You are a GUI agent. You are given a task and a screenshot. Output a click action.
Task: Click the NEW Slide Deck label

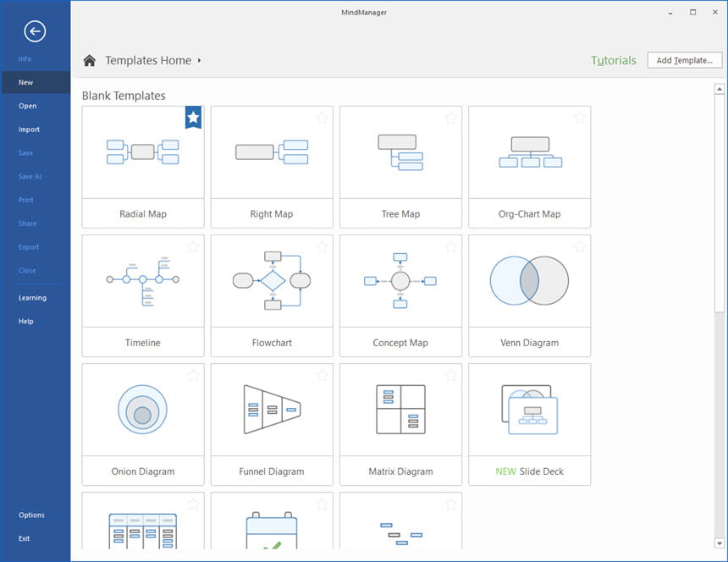pos(529,471)
